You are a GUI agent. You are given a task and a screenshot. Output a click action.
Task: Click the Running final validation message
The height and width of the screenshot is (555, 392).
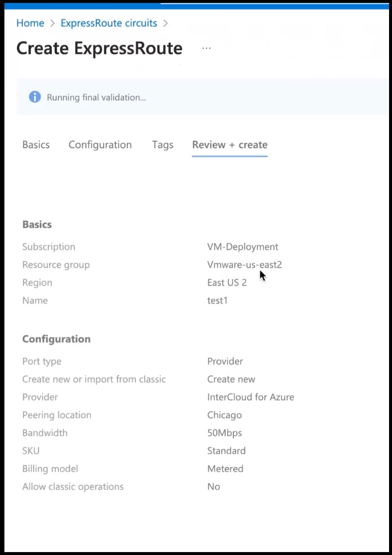[x=96, y=97]
